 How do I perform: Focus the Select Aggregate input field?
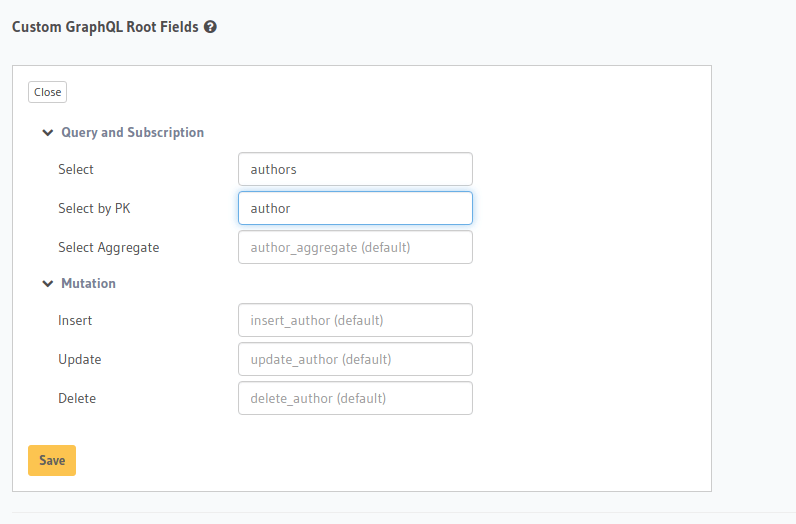[355, 247]
